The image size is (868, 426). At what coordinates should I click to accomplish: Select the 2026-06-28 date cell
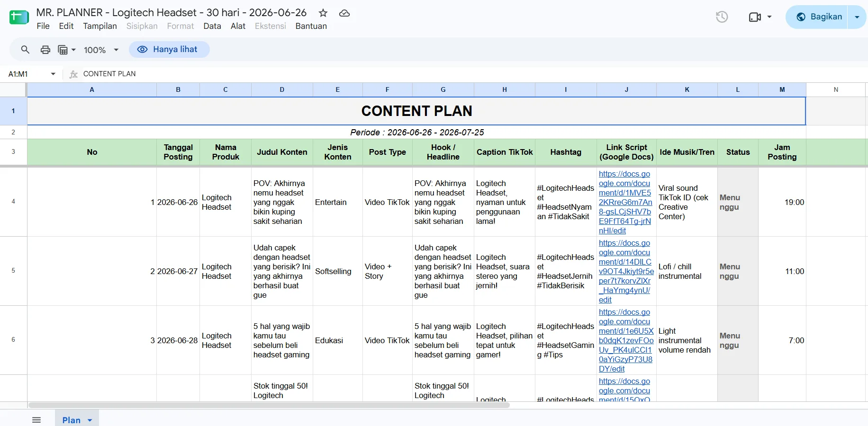(178, 340)
